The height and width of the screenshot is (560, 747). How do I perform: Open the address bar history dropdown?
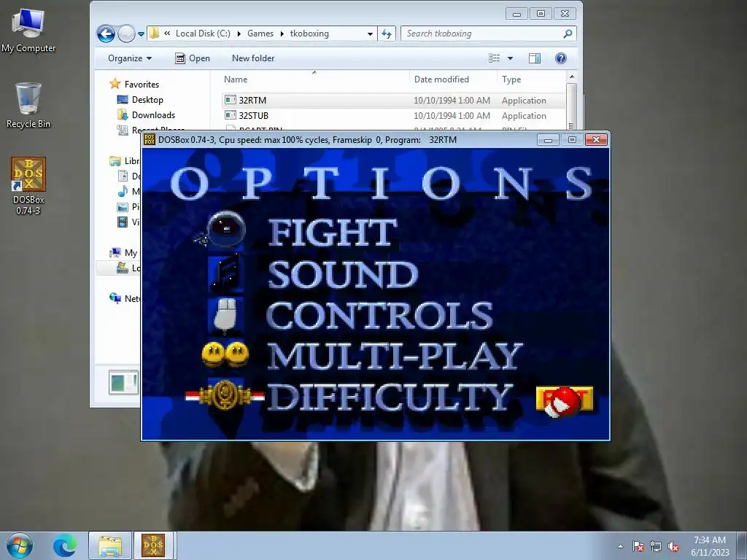(x=370, y=34)
